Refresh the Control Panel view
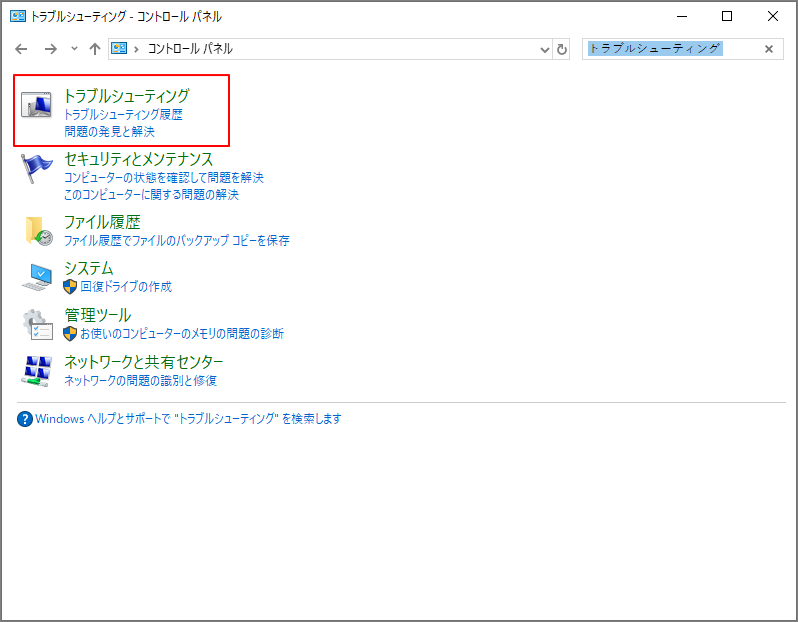Image resolution: width=798 pixels, height=622 pixels. 561,49
